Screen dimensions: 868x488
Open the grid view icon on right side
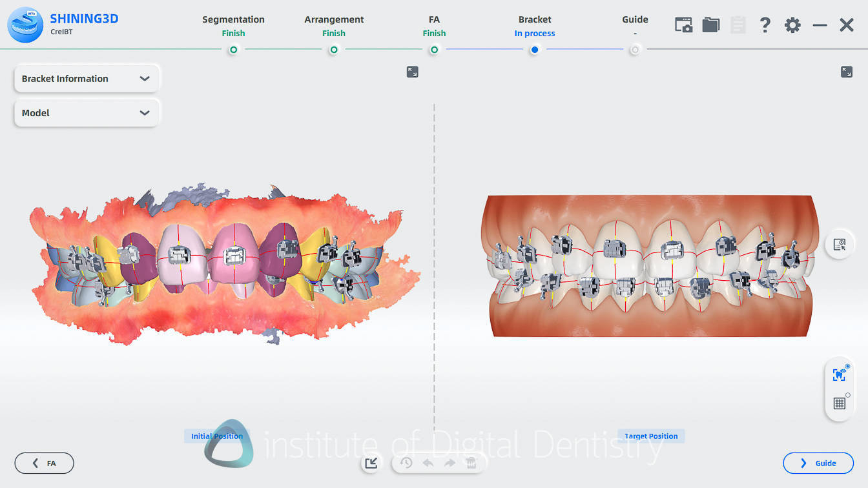[x=839, y=403]
